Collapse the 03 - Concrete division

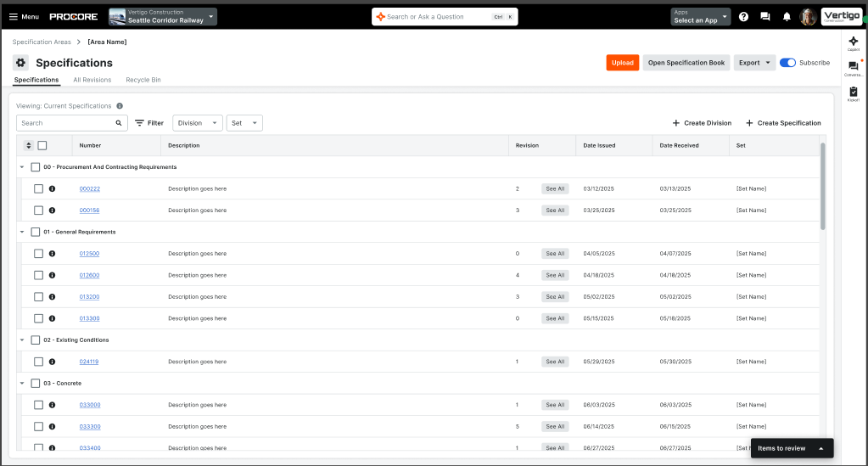tap(22, 383)
